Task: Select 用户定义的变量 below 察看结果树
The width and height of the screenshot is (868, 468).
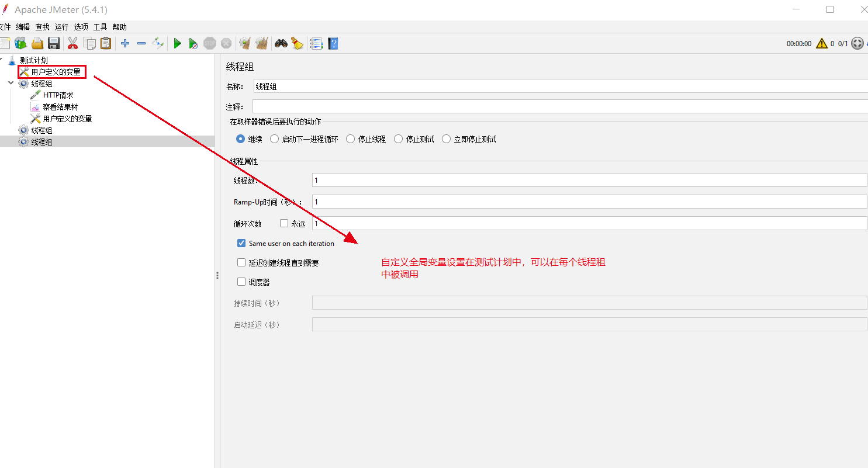Action: point(67,119)
